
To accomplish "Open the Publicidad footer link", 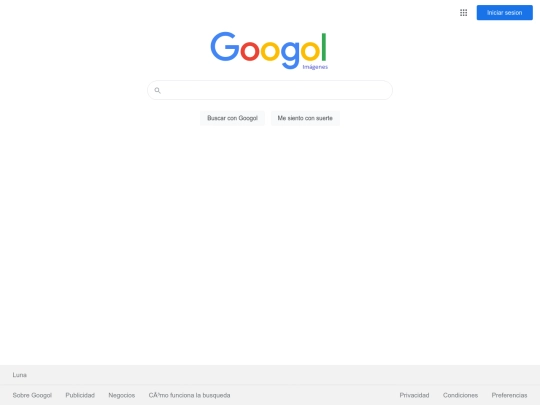I will [x=80, y=395].
